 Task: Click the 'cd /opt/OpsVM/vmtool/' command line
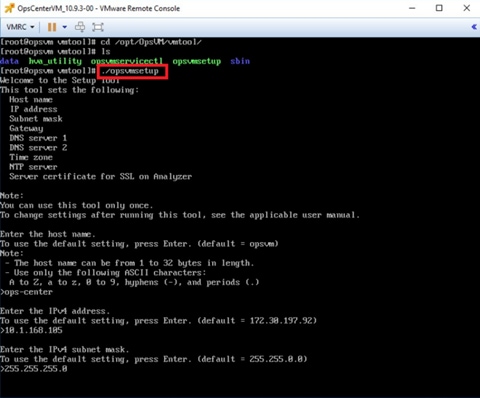point(151,42)
